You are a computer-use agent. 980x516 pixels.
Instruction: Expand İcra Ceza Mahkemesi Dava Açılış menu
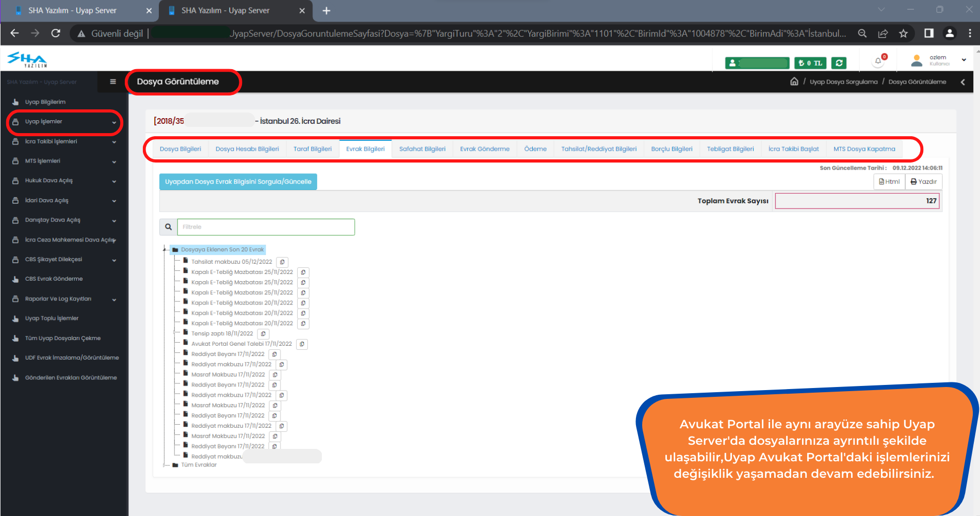(64, 240)
